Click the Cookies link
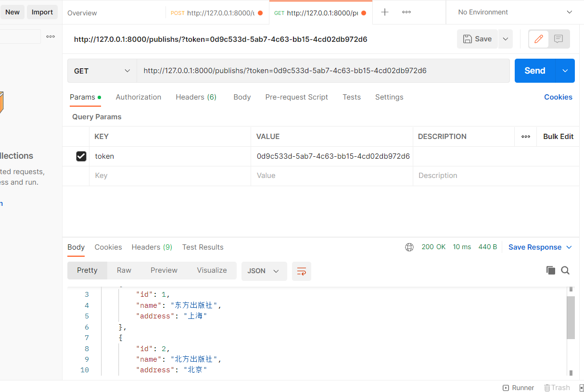The image size is (584, 392). coord(558,97)
